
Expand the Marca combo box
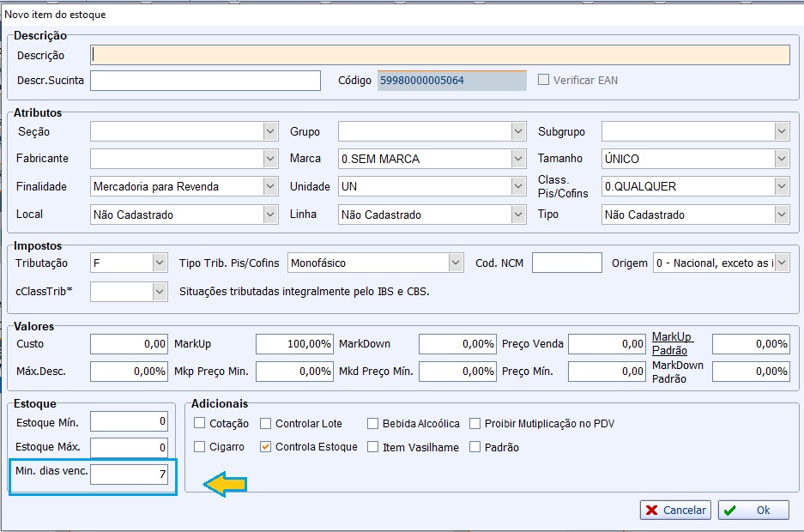click(x=517, y=159)
